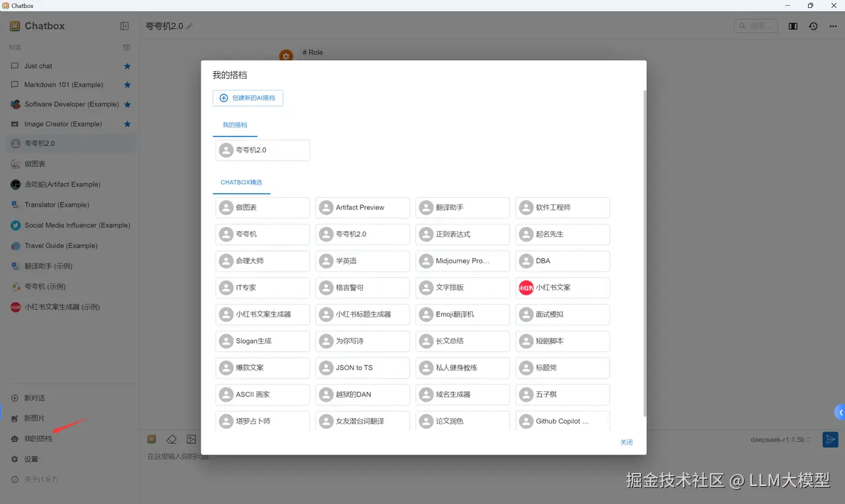The height and width of the screenshot is (504, 845).
Task: Switch to CHATBOX精选 tab
Action: (x=242, y=182)
